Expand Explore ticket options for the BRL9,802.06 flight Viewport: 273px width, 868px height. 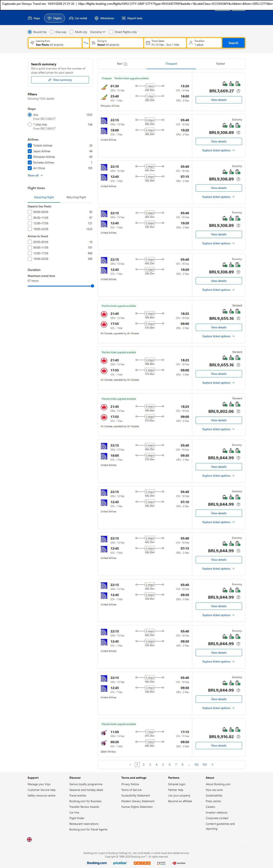[x=218, y=429]
